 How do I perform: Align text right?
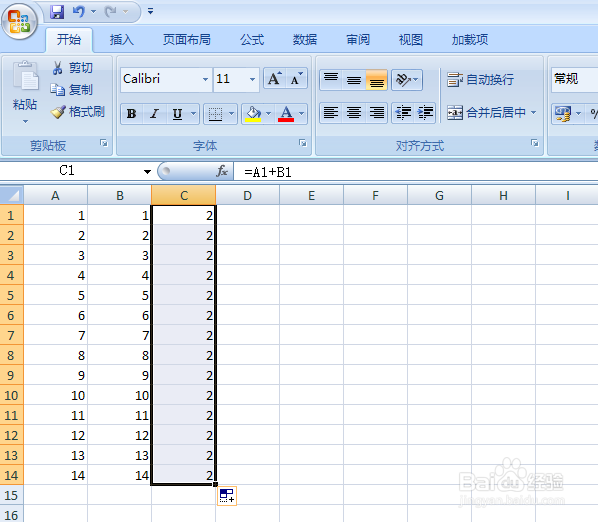pos(376,112)
